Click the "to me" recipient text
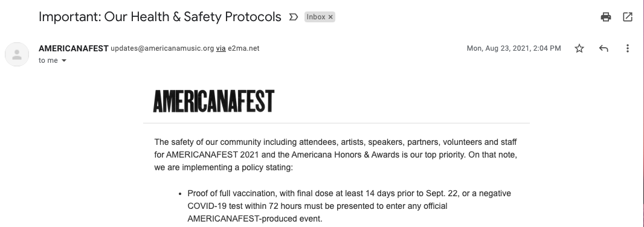The image size is (644, 227). [48, 60]
